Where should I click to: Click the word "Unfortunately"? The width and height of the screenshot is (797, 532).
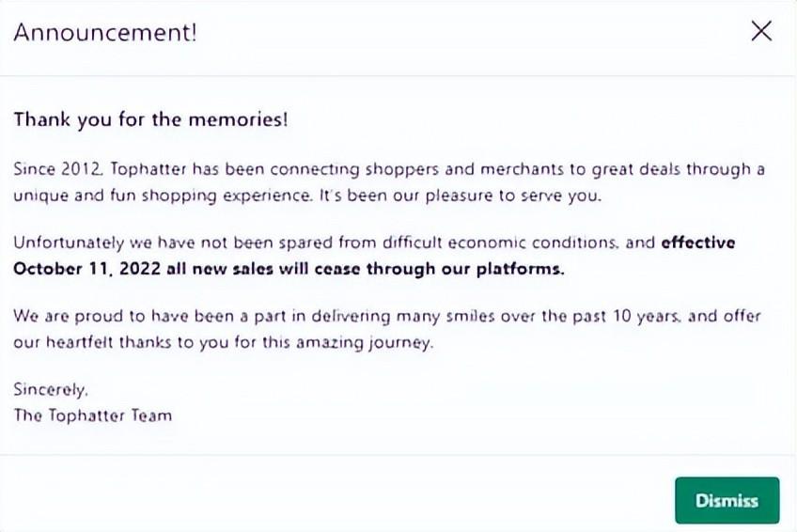(x=63, y=243)
